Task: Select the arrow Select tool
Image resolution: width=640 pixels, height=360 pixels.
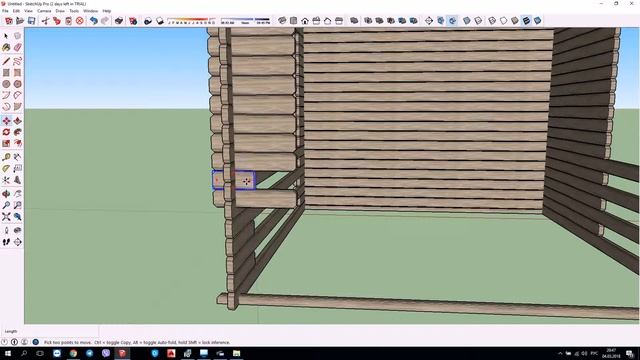Action: 6,36
